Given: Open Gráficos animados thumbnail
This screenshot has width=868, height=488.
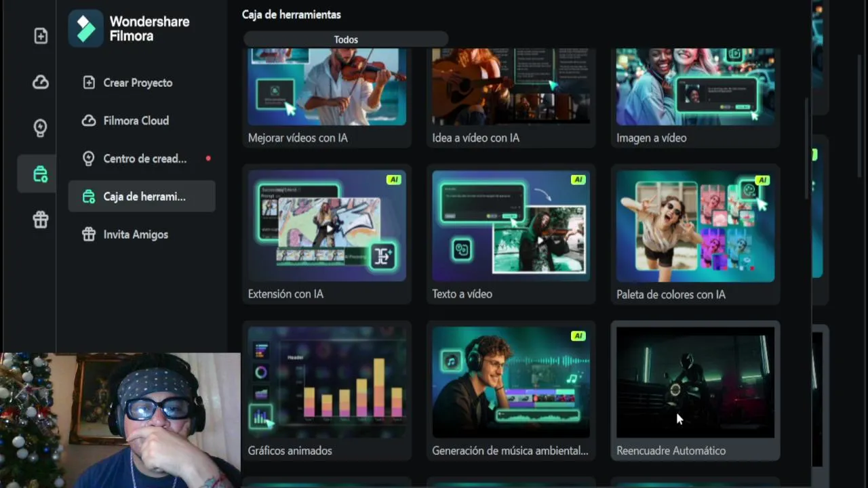Looking at the screenshot, I should coord(327,382).
